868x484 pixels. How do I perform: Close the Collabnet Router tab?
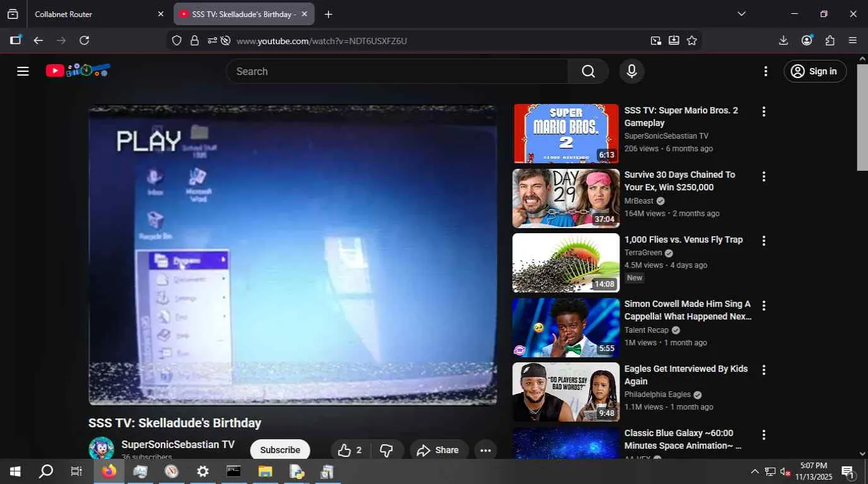[x=160, y=14]
